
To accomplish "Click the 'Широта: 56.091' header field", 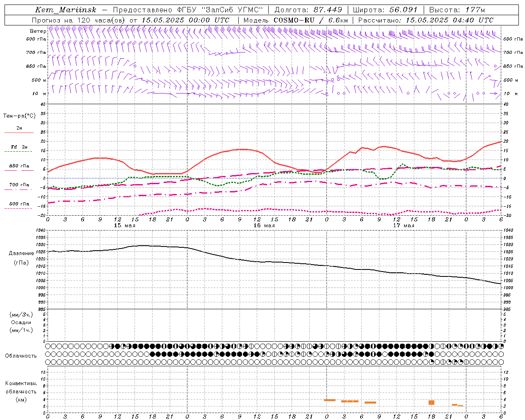I will click(385, 10).
